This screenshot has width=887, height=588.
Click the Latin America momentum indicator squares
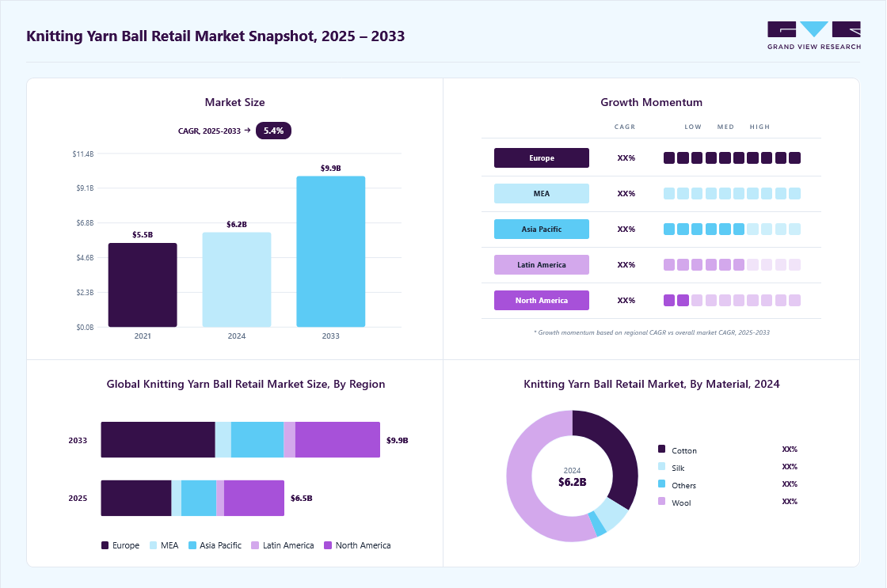(x=732, y=264)
